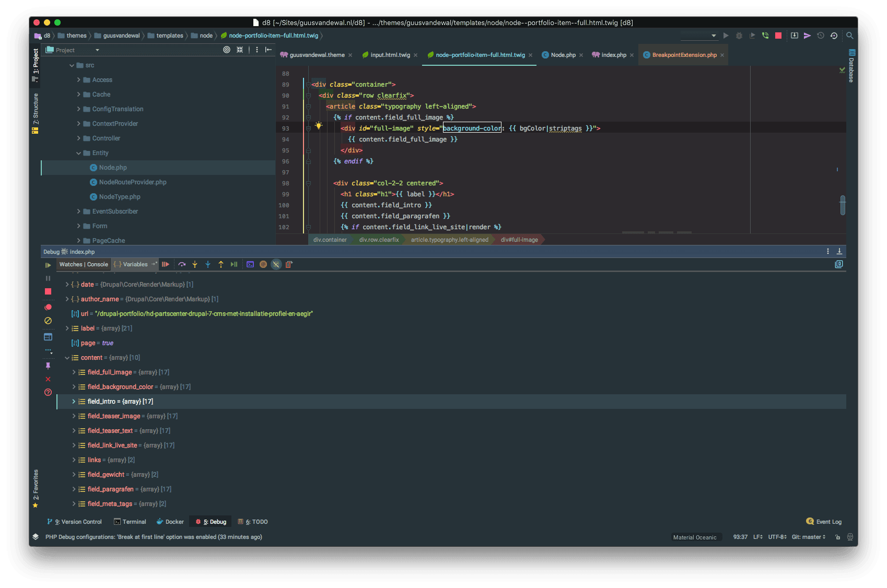
Task: Click the Step Over debug icon
Action: 182,264
